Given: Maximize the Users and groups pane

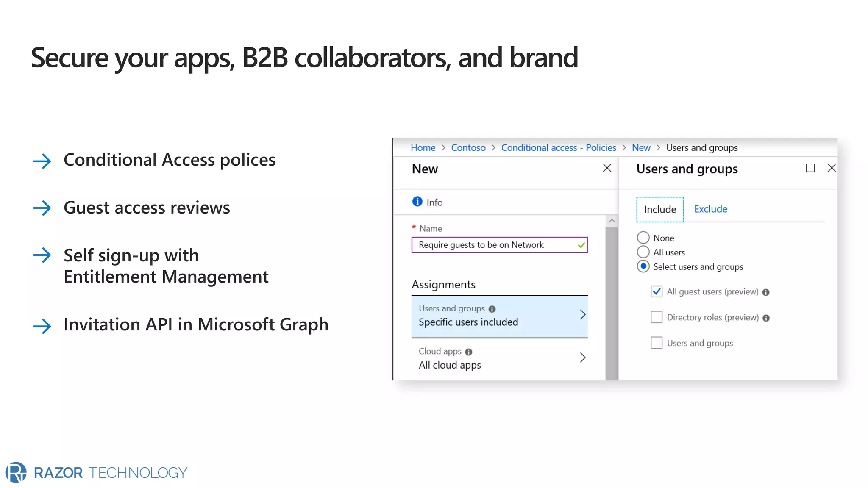Looking at the screenshot, I should click(810, 168).
